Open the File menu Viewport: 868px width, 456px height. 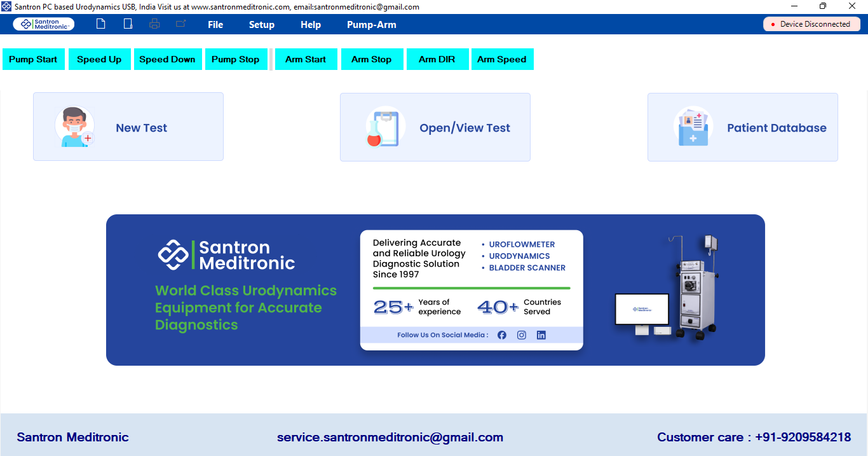click(x=215, y=25)
